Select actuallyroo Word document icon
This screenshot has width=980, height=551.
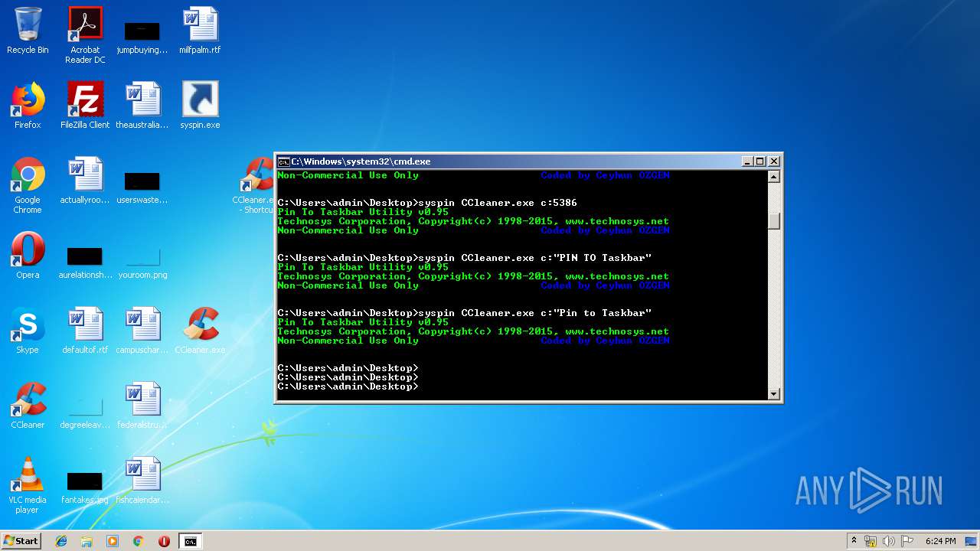[x=85, y=181]
